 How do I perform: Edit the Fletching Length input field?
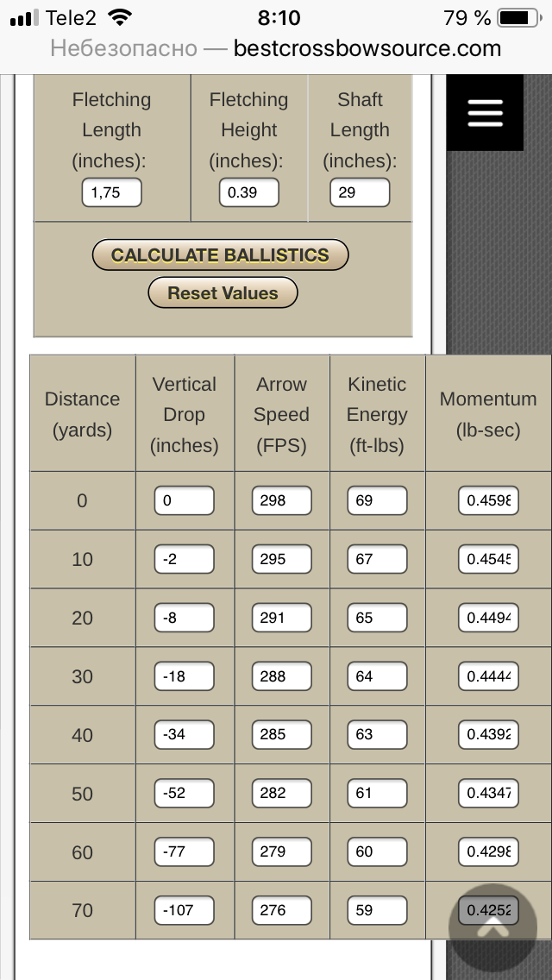coord(112,192)
